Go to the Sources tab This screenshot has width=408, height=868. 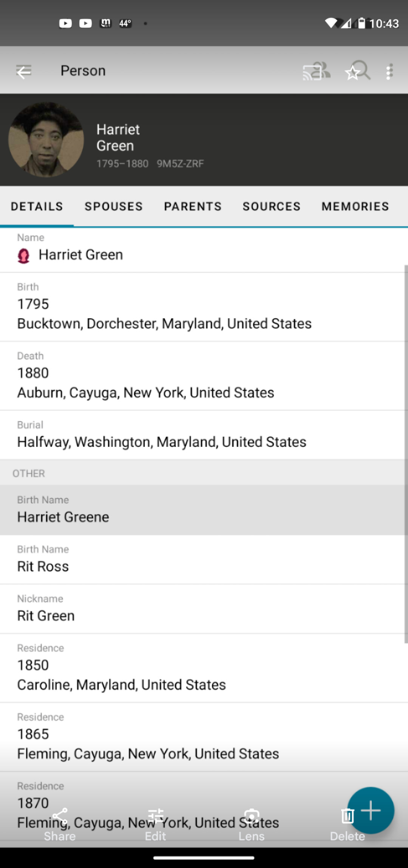click(x=272, y=206)
